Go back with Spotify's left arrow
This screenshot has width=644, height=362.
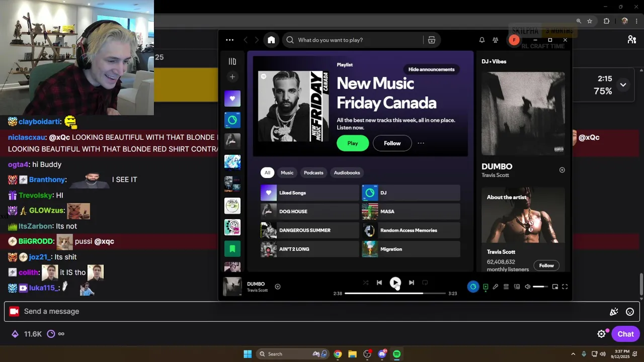246,40
